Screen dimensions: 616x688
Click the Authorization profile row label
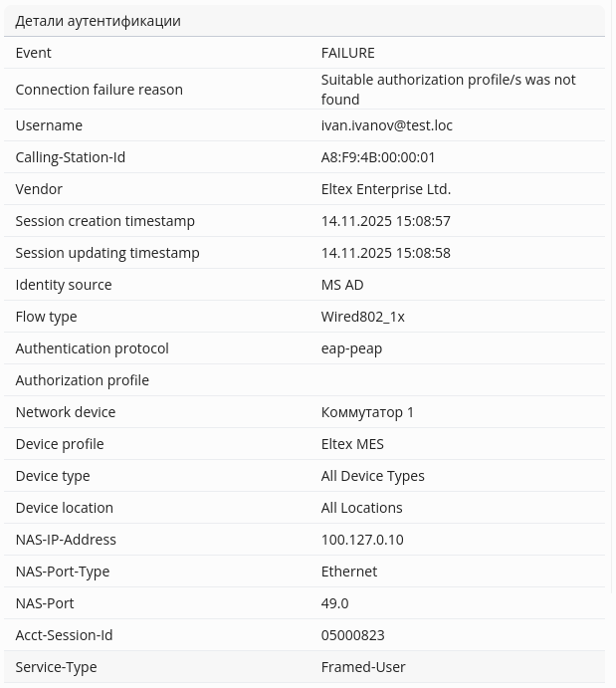click(82, 380)
